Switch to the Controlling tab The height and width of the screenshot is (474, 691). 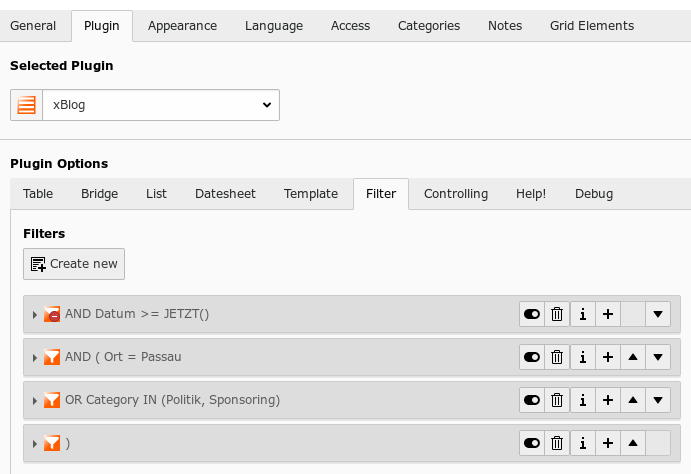(x=456, y=194)
